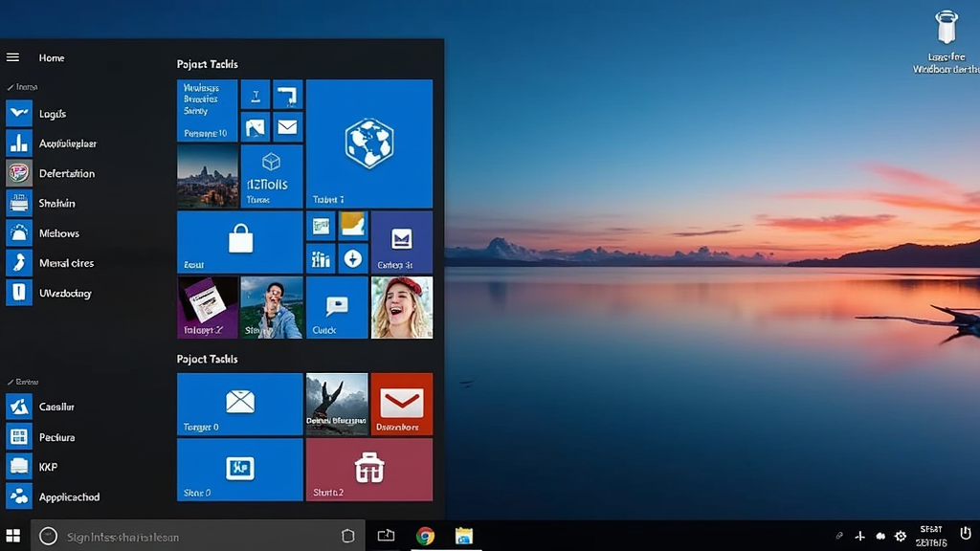Open the red mail envelope tile
Screen dimensions: 980x551
tap(401, 404)
